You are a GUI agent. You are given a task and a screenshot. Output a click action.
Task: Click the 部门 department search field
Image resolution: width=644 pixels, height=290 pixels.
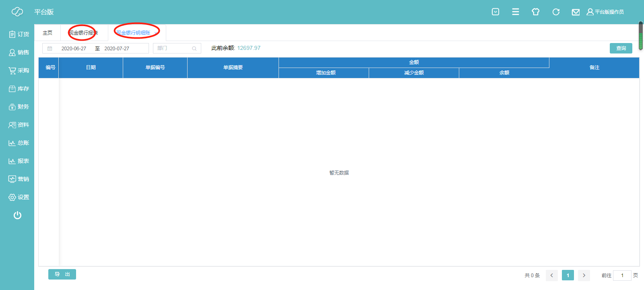pyautogui.click(x=177, y=48)
